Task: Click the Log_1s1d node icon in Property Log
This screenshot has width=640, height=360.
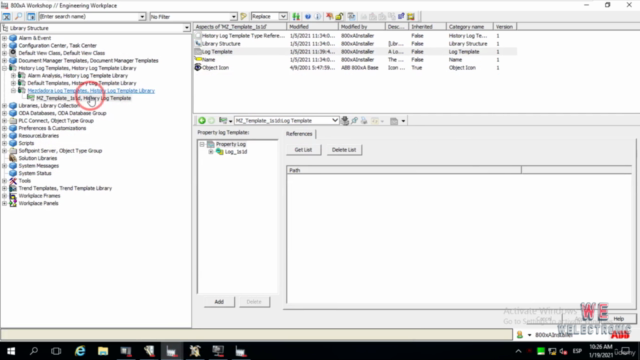Action: pyautogui.click(x=220, y=152)
